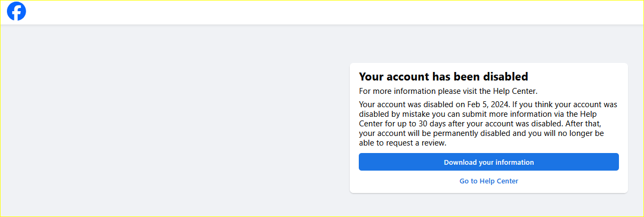
Task: Click the word "Center" in the bottom link
Action: pos(506,181)
